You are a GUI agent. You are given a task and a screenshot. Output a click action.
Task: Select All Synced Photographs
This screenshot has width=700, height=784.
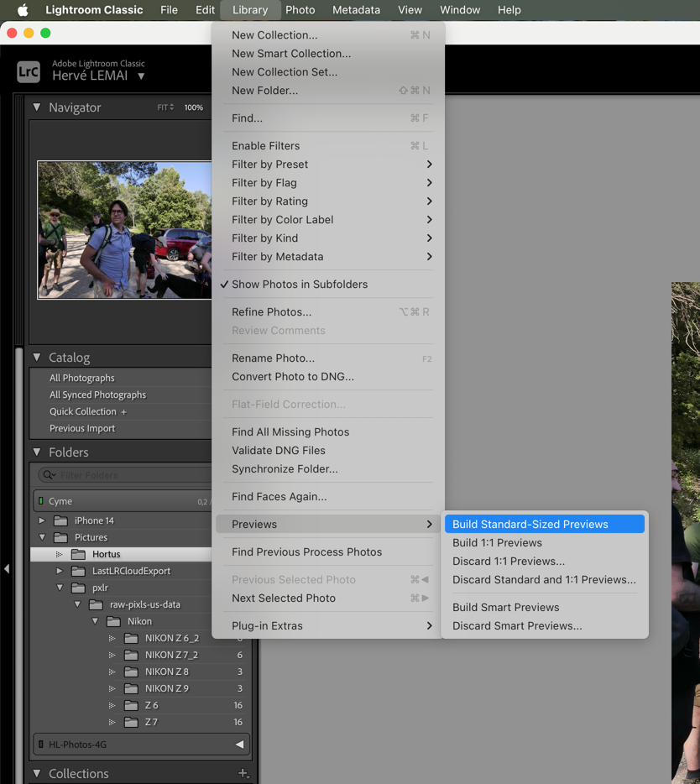(x=97, y=395)
